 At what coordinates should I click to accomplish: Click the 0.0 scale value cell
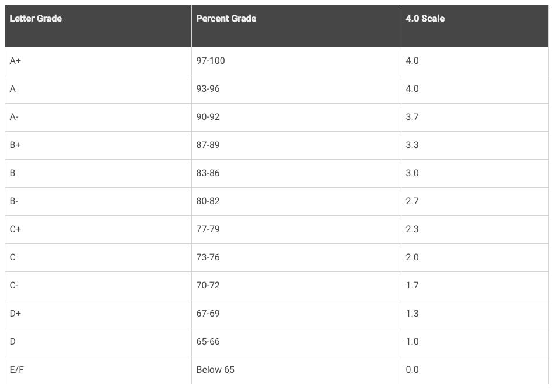(412, 370)
